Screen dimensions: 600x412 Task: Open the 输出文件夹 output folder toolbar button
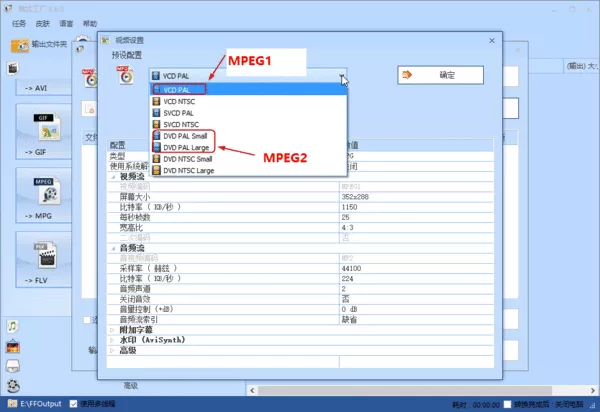[x=39, y=45]
